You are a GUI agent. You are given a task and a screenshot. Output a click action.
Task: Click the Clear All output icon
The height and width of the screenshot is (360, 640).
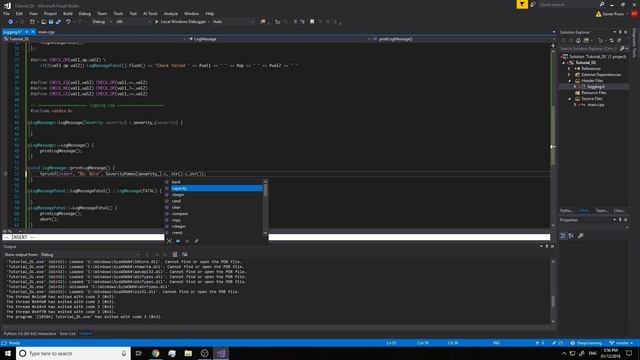point(175,254)
